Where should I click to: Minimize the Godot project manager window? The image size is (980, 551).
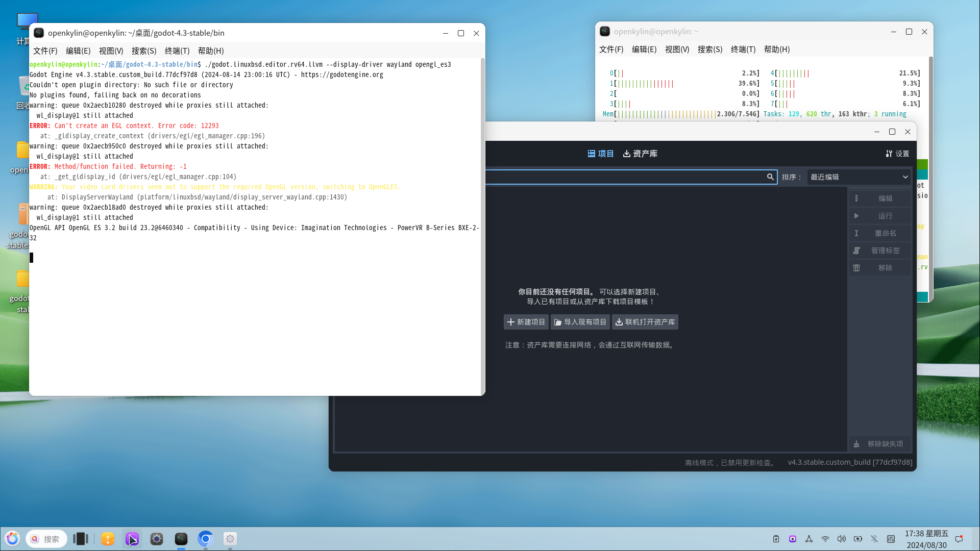[877, 132]
